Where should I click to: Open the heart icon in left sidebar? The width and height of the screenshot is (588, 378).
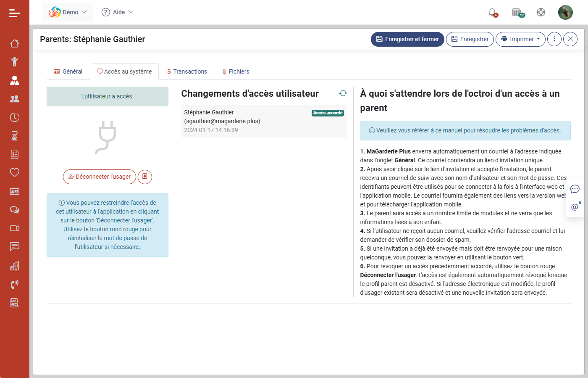pos(15,172)
